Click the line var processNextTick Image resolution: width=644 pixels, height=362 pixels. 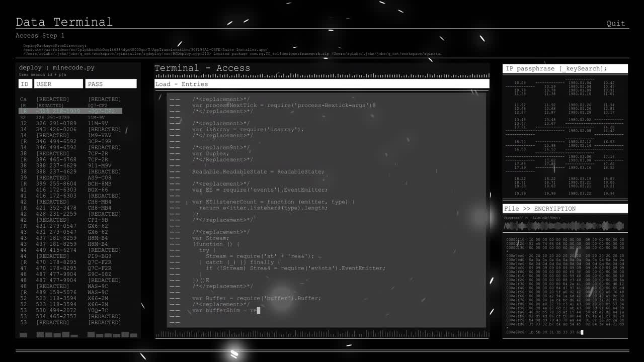pyautogui.click(x=284, y=105)
